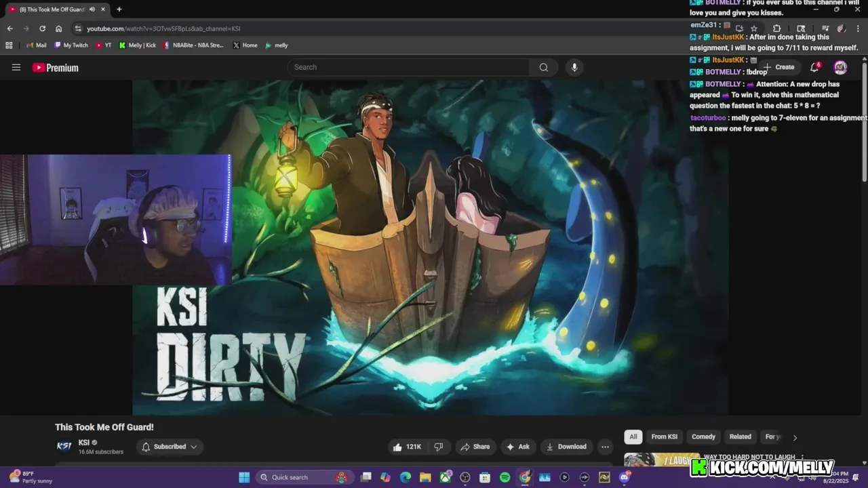This screenshot has height=488, width=868.
Task: Select the Related filter chip
Action: click(x=740, y=437)
